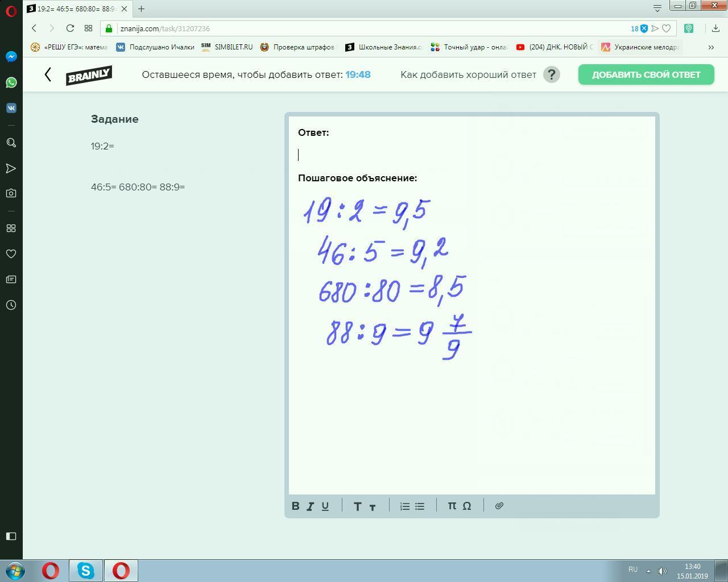Image resolution: width=728 pixels, height=582 pixels.
Task: Open the Speed Dial start page button
Action: click(x=88, y=28)
